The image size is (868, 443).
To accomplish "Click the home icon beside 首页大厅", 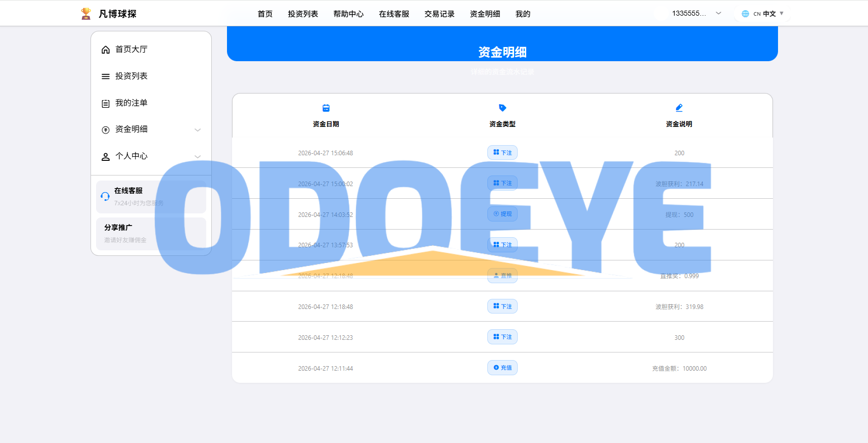I will click(106, 50).
